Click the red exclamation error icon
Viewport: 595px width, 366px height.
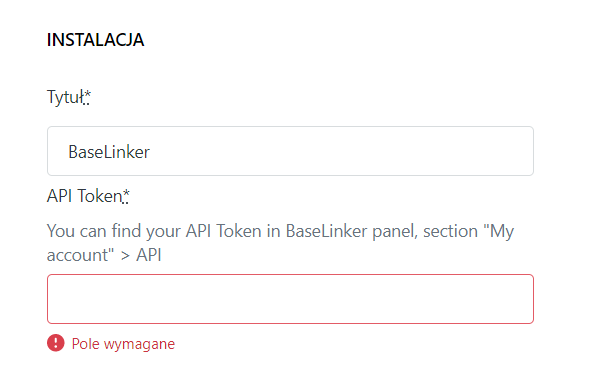(x=56, y=343)
